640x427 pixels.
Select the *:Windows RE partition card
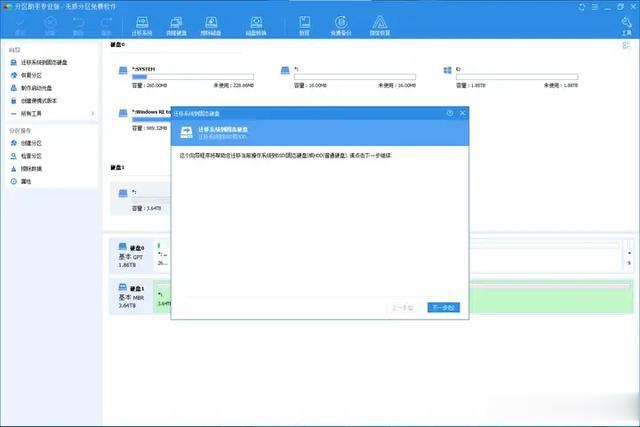click(x=144, y=120)
